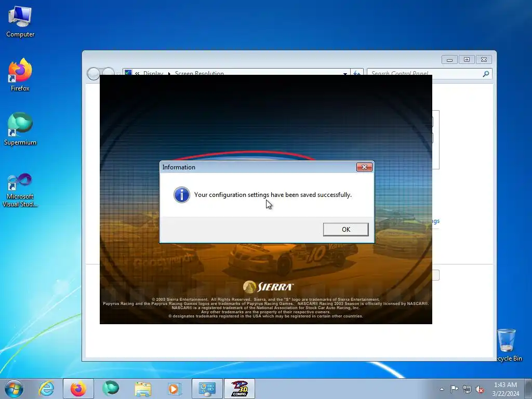Click the search magnifier in Control Panel window
532x399 pixels.
coord(486,74)
